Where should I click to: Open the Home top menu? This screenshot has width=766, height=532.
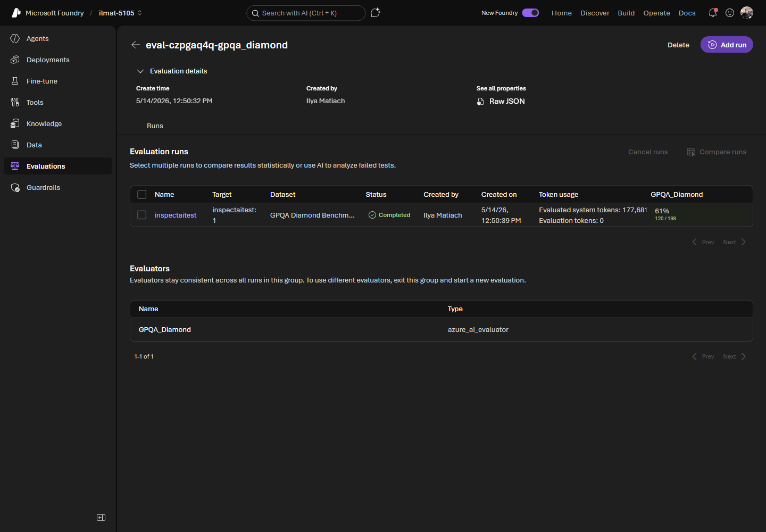click(x=562, y=13)
